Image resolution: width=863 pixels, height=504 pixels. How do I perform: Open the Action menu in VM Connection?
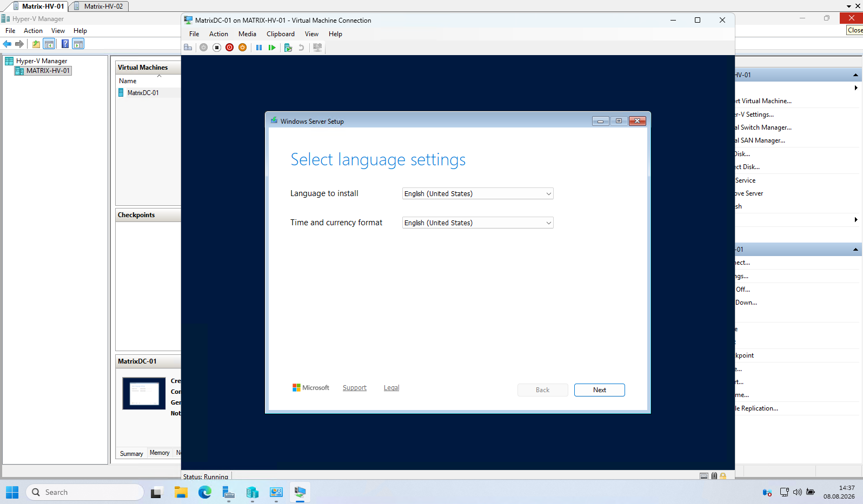[218, 34]
